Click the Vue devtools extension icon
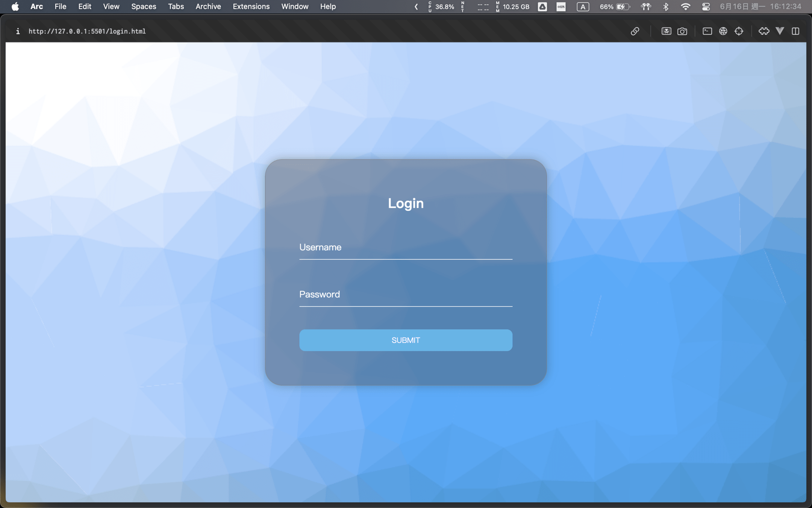 tap(780, 31)
